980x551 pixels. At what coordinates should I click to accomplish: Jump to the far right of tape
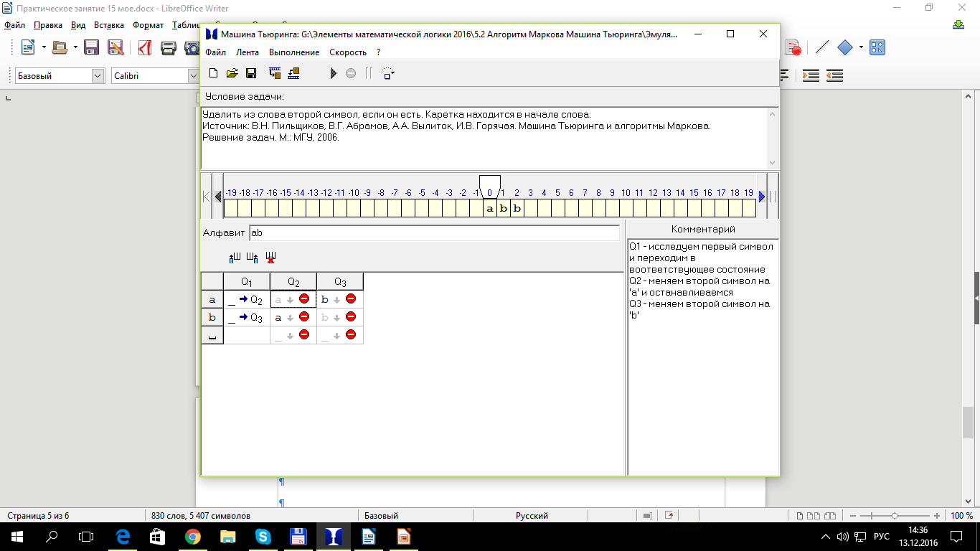(773, 197)
